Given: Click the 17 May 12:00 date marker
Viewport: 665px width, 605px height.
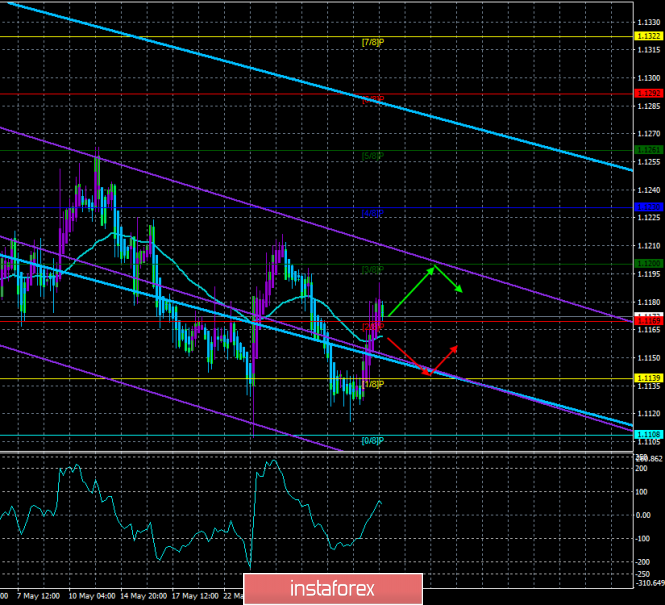Looking at the screenshot, I should 196,596.
